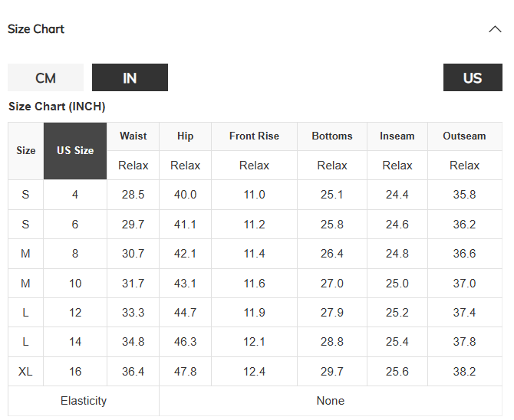Collapse the Size Chart section chevron
The width and height of the screenshot is (514, 420).
(495, 29)
